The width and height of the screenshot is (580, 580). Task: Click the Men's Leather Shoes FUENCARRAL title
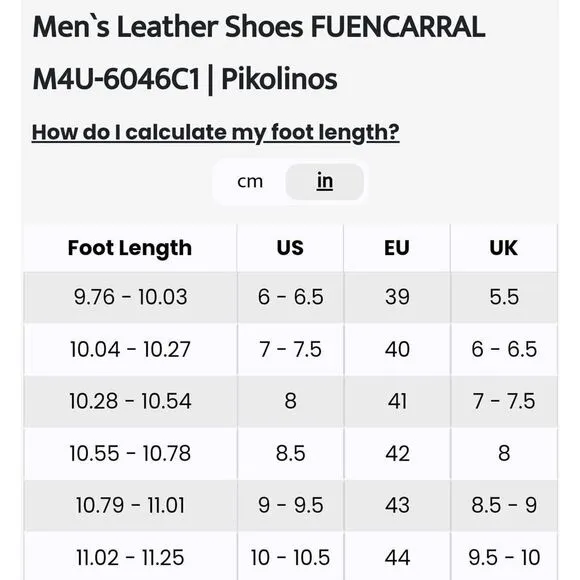click(x=259, y=53)
